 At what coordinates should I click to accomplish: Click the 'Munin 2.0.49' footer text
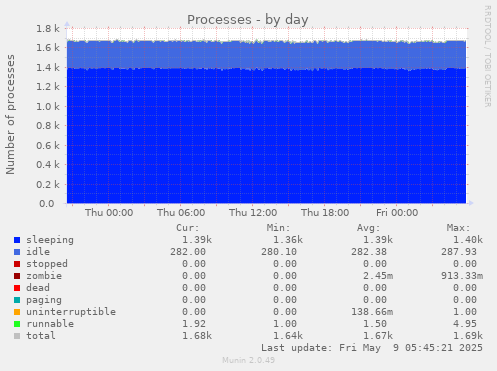pyautogui.click(x=249, y=360)
